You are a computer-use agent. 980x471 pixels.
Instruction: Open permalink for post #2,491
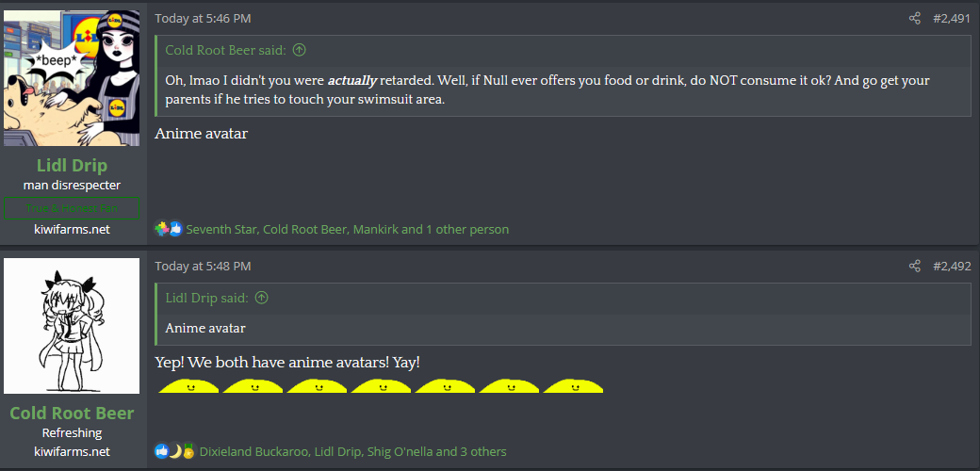coord(951,18)
